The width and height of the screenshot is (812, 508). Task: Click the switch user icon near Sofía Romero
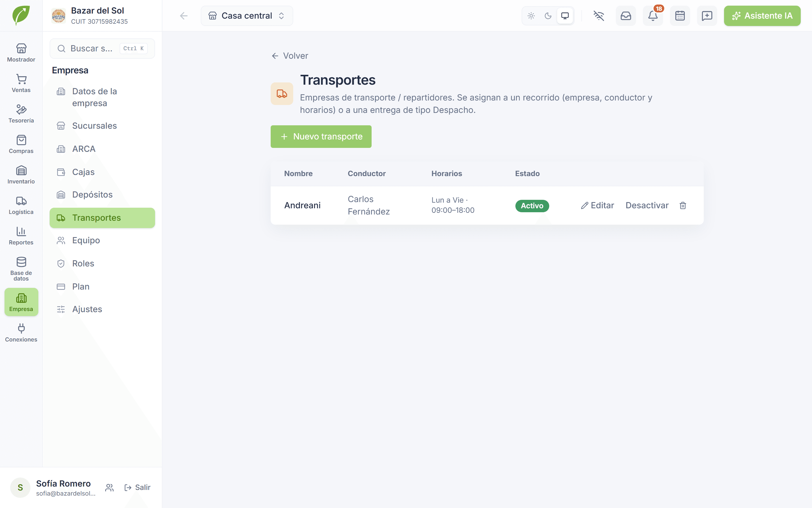109,487
